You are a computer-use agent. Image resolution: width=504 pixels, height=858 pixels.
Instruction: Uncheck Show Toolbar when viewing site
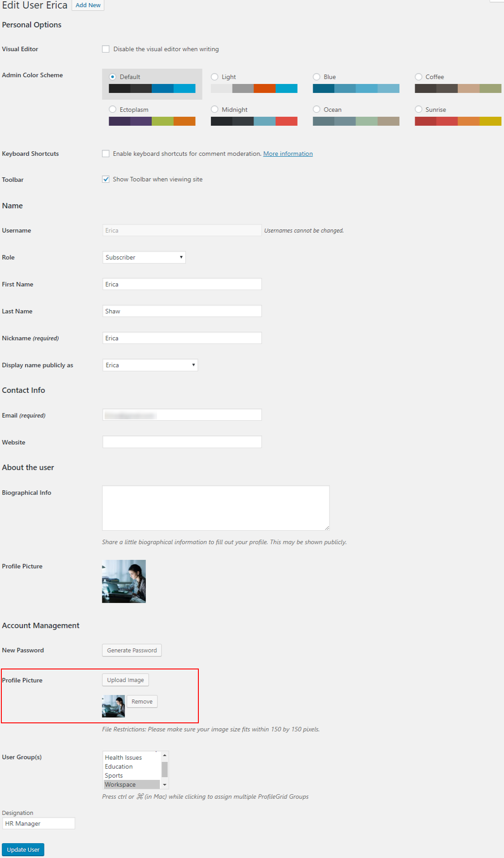(x=106, y=179)
